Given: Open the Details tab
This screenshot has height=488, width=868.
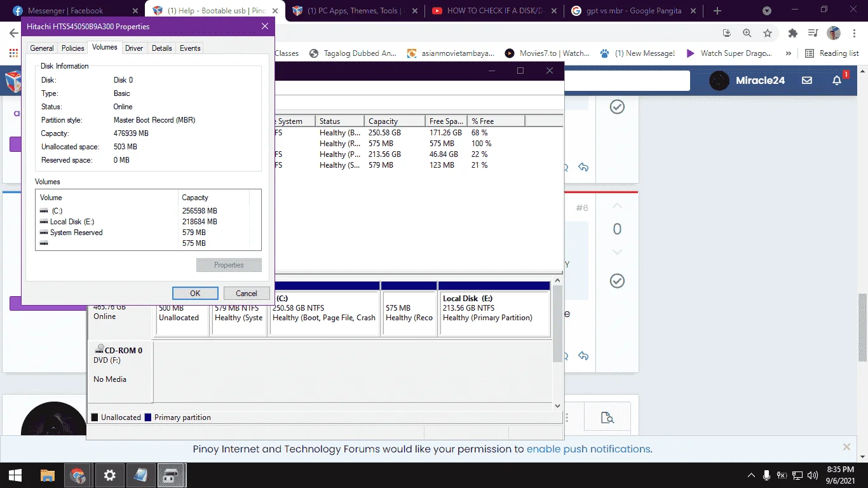Looking at the screenshot, I should (162, 48).
